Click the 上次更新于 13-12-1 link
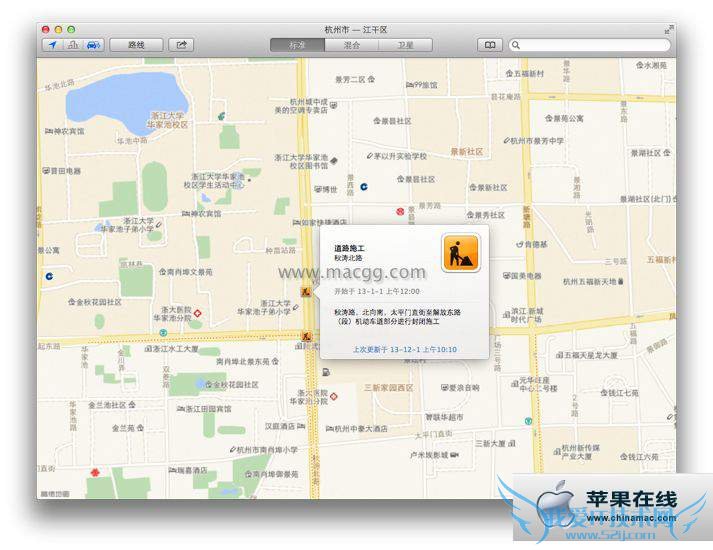713x550 pixels. tap(405, 349)
